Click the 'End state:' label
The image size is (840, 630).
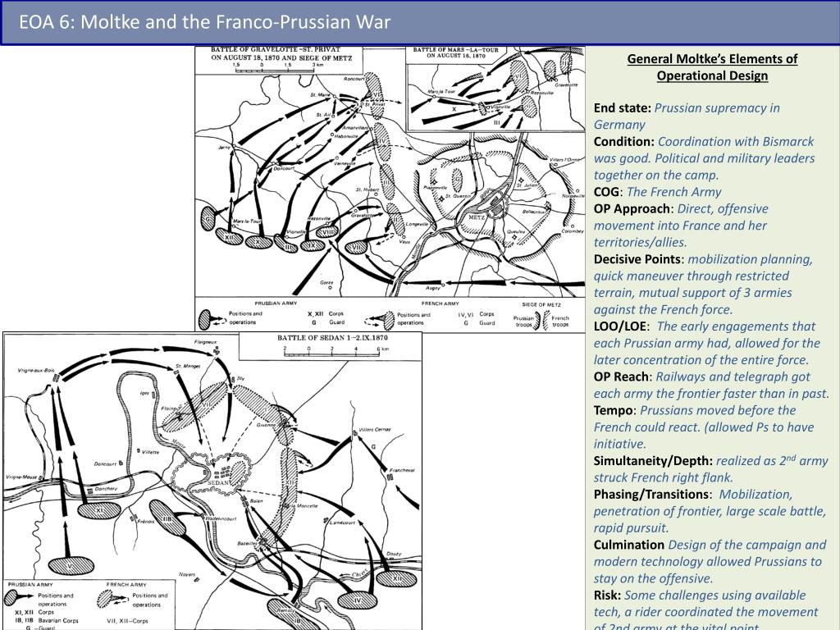(622, 107)
